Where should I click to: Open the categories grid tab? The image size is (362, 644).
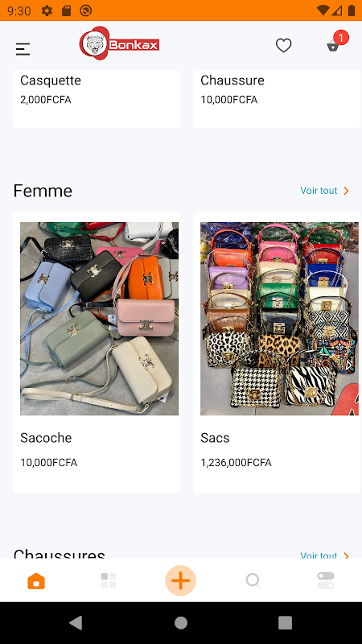tap(109, 580)
